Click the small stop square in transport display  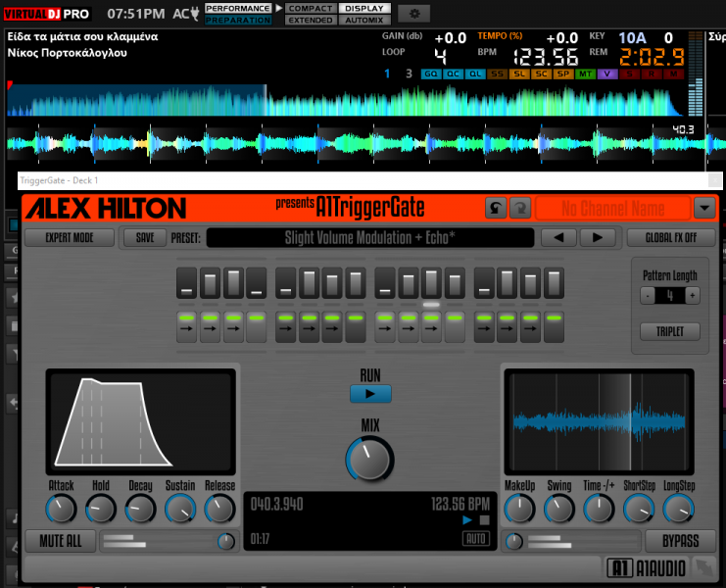pos(484,520)
